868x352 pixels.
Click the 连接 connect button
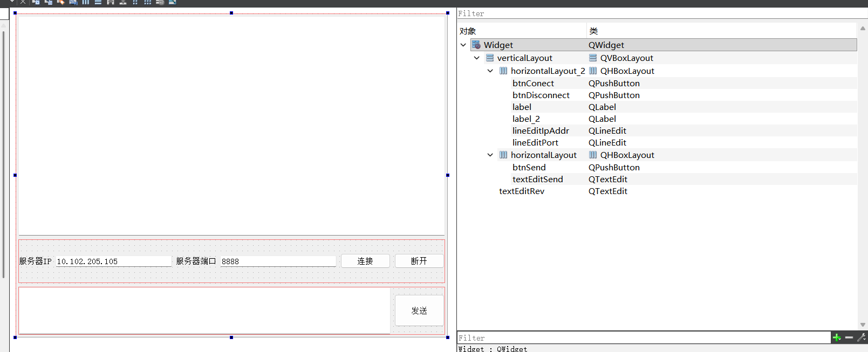click(365, 261)
